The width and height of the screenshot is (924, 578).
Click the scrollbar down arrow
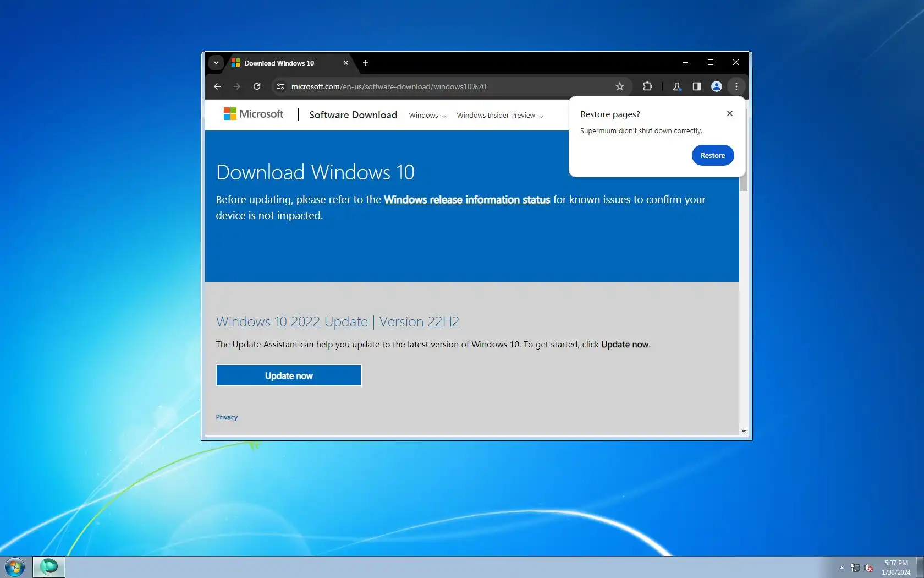pyautogui.click(x=744, y=432)
